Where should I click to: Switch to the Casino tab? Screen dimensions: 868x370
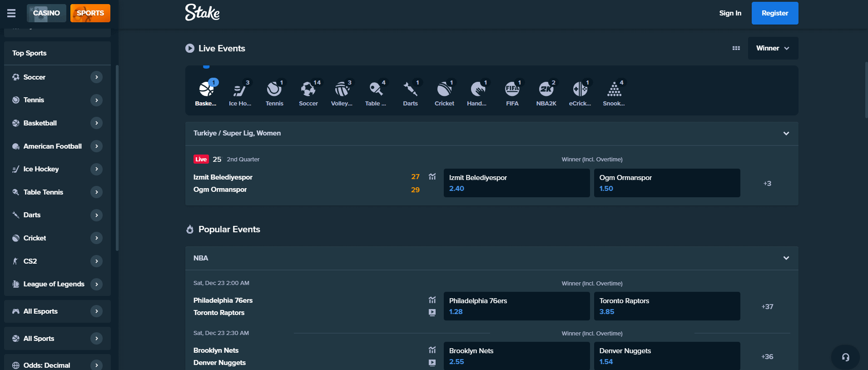point(46,13)
